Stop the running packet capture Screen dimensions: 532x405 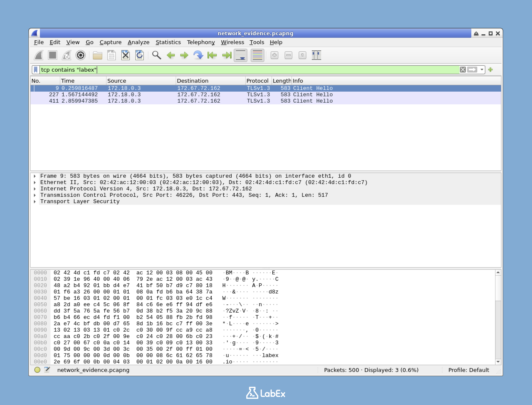point(53,55)
